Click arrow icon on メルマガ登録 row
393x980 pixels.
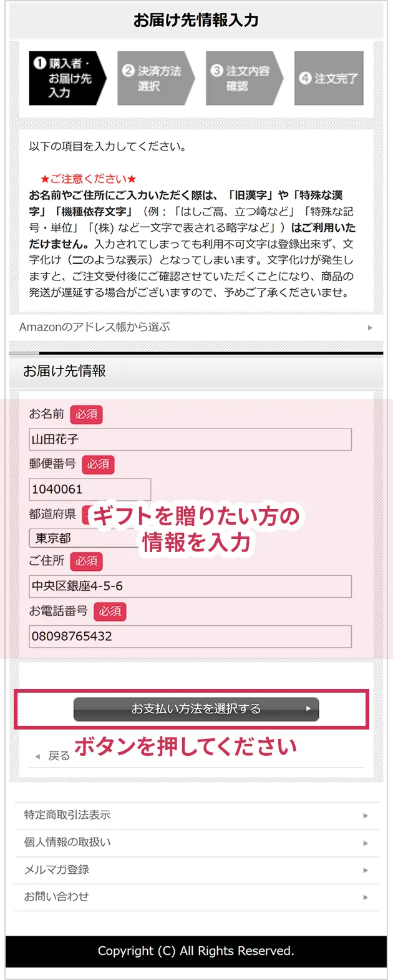point(366,870)
